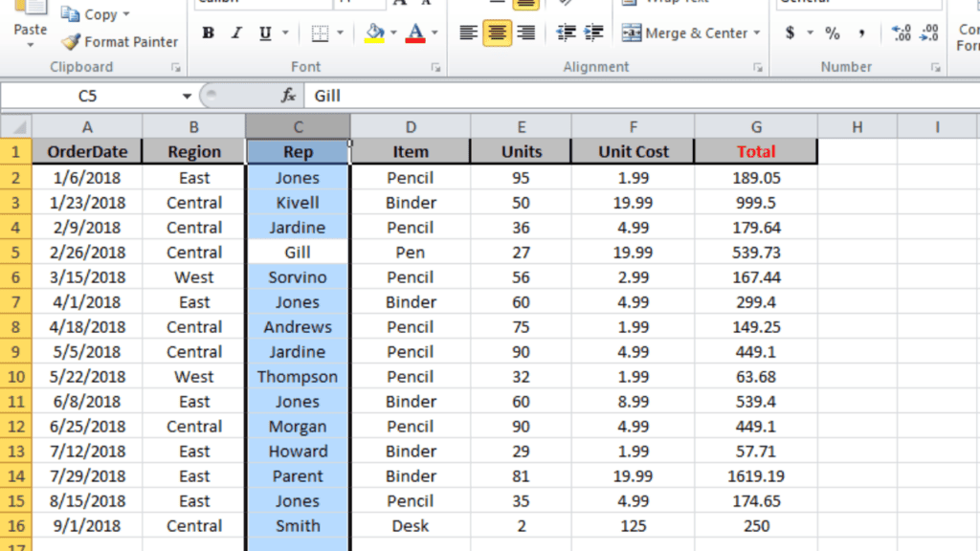Toggle center alignment on cell C5
This screenshot has width=980, height=551.
(496, 32)
